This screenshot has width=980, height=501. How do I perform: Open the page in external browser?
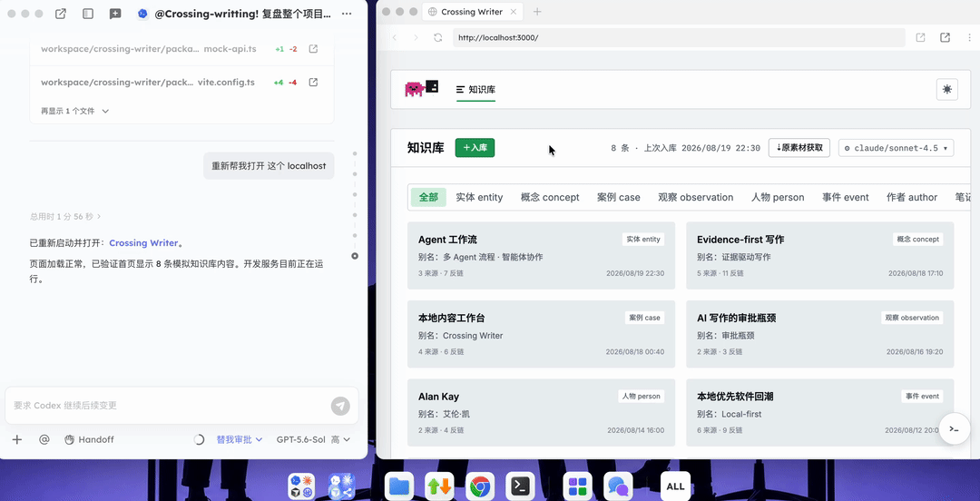pyautogui.click(x=945, y=37)
